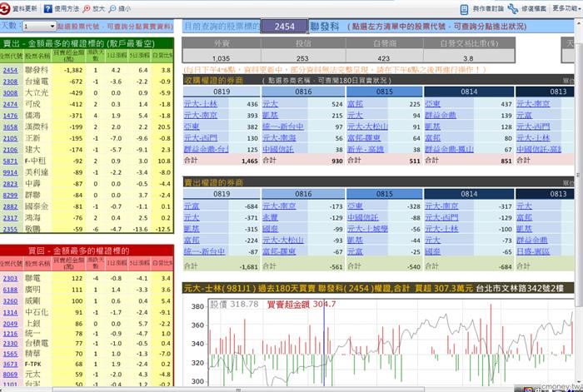Open stock code 2308 台達電 link
Image resolution: width=583 pixels, height=392 pixels.
10,82
